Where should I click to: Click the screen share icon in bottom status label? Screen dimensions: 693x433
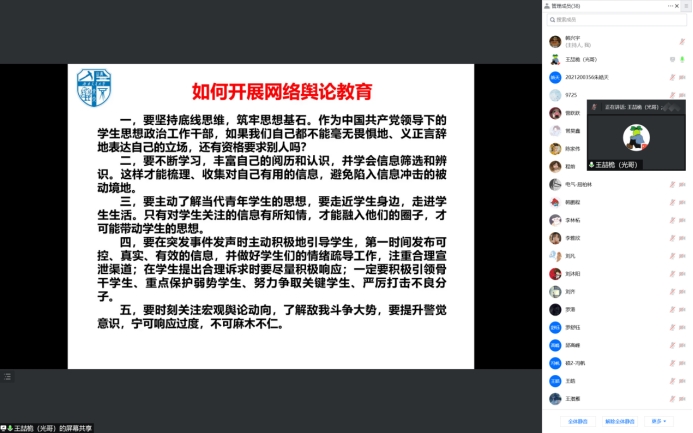(x=4, y=428)
